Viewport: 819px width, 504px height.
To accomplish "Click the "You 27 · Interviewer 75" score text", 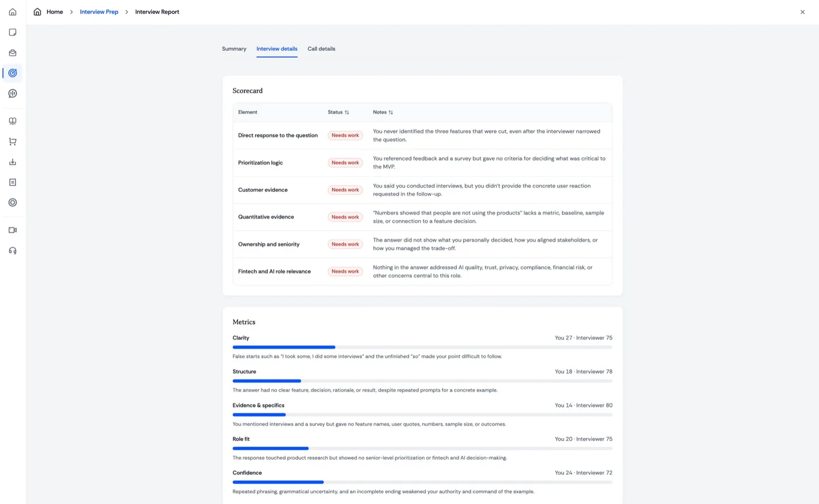I will (584, 338).
